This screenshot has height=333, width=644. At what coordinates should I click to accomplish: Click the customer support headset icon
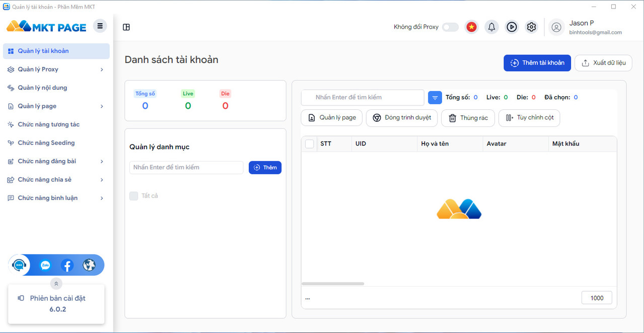click(x=19, y=265)
